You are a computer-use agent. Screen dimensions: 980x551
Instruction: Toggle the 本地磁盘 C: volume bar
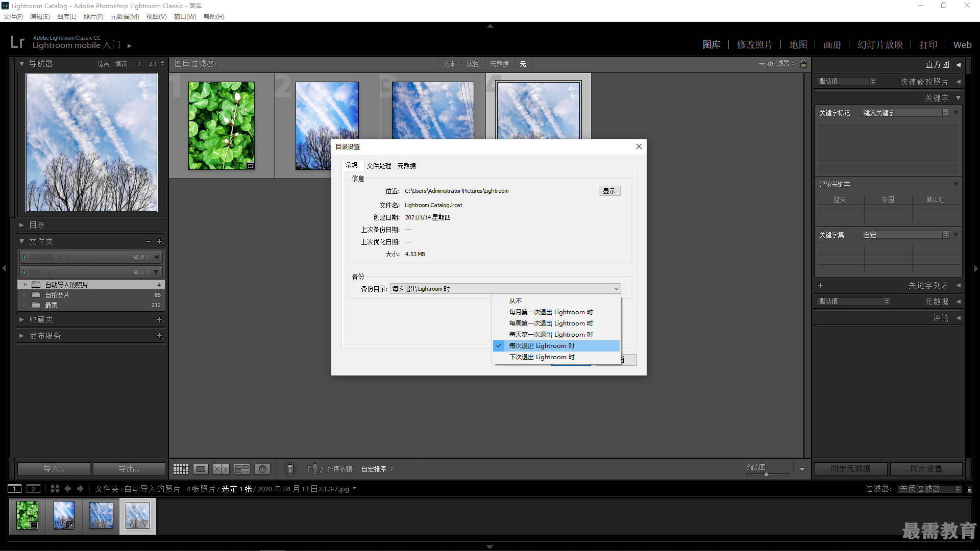coord(91,257)
